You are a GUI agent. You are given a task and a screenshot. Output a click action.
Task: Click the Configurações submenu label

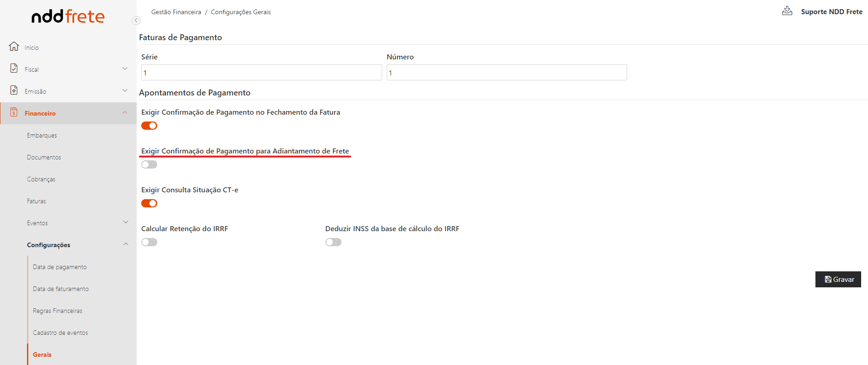[x=48, y=245]
